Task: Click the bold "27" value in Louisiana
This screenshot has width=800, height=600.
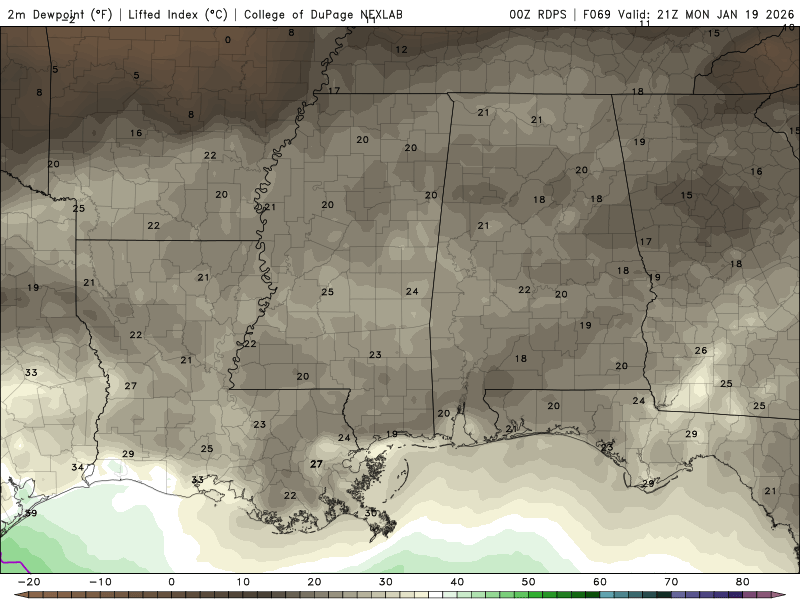Action: coord(316,464)
